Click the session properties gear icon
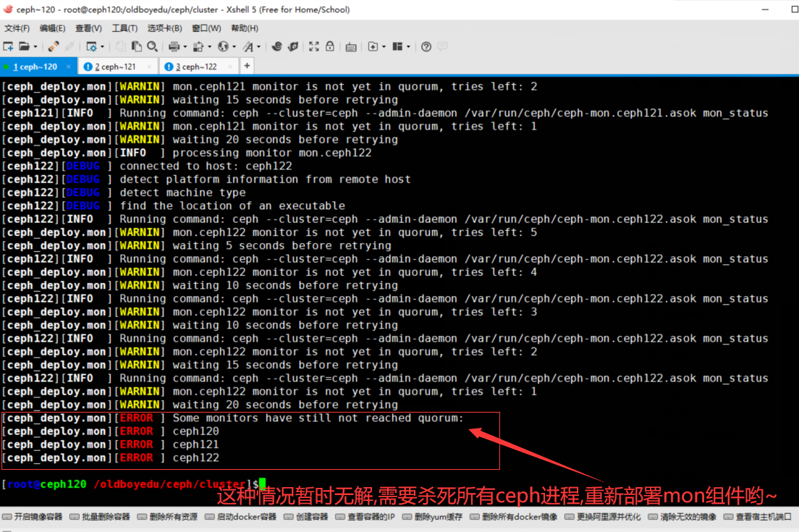Image resolution: width=799 pixels, height=532 pixels. coord(91,46)
